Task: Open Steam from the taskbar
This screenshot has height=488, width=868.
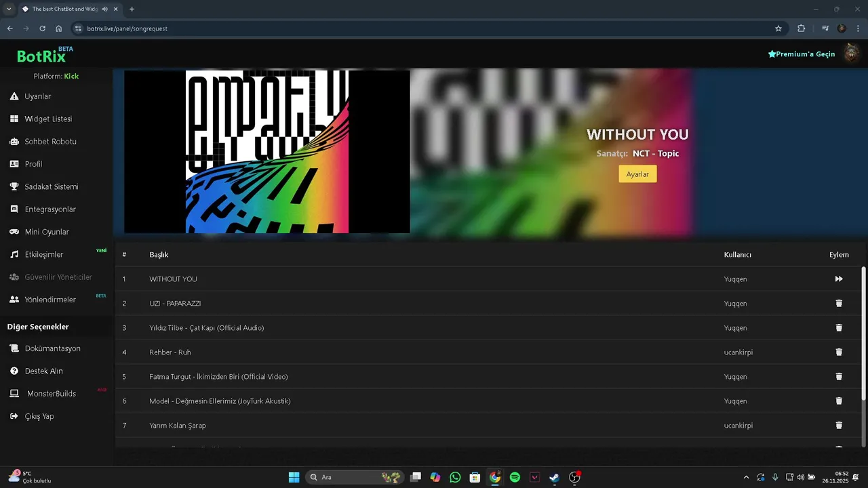Action: pyautogui.click(x=554, y=477)
